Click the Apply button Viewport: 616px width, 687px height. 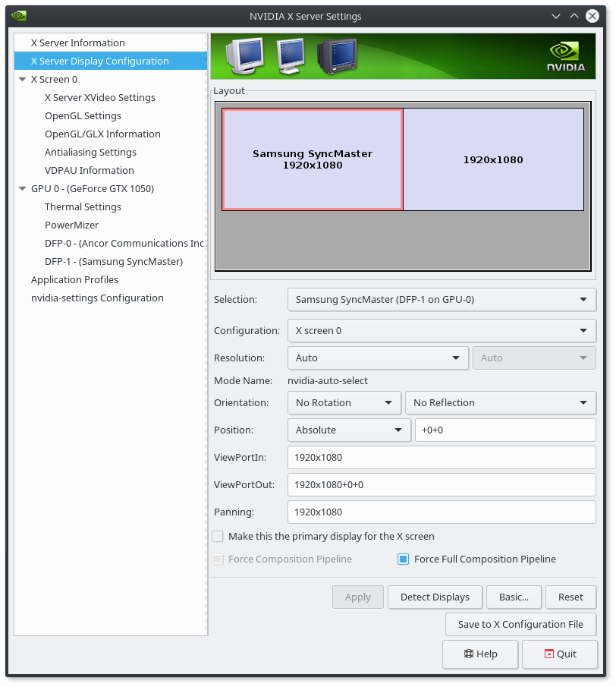[x=358, y=597]
